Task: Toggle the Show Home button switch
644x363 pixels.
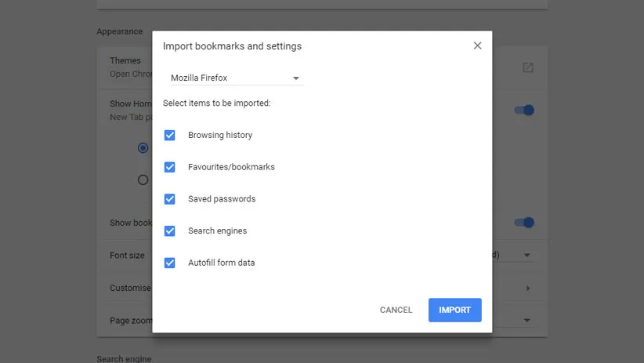Action: 524,111
